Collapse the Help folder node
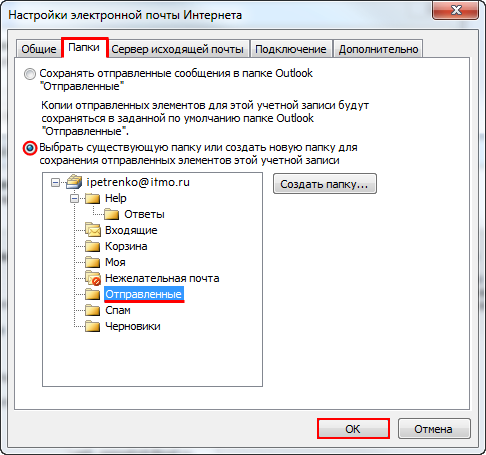Image resolution: width=486 pixels, height=455 pixels. (x=74, y=199)
